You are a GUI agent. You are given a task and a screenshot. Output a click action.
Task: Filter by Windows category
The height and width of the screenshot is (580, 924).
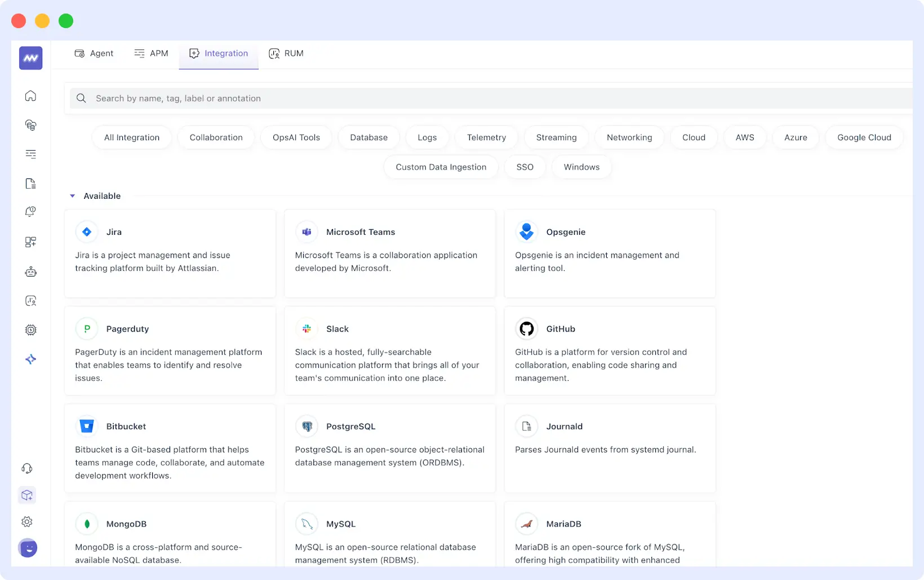coord(582,167)
